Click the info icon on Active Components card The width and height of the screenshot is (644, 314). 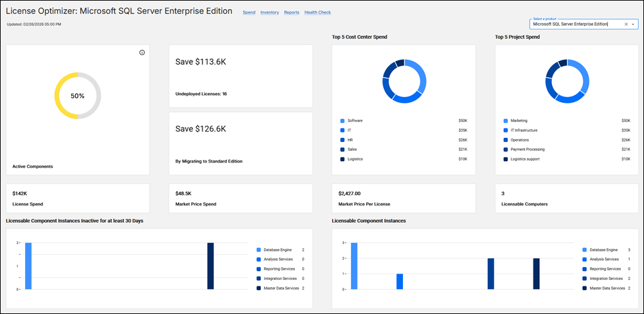click(142, 53)
